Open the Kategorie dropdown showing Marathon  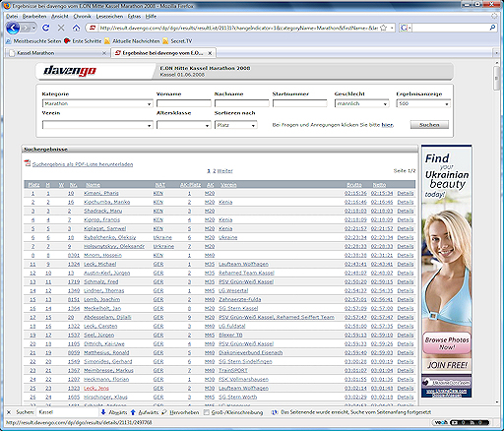(x=97, y=103)
